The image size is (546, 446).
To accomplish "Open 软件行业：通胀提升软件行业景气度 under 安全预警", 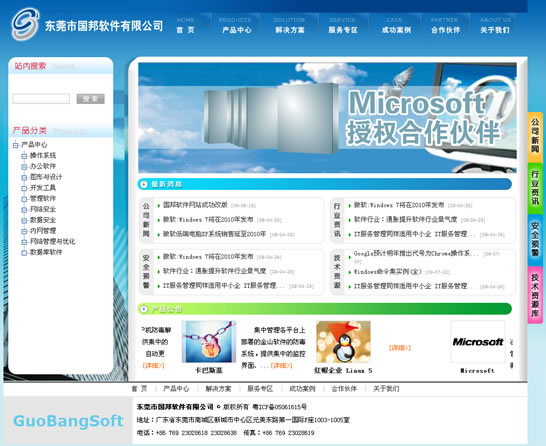I will [x=214, y=271].
